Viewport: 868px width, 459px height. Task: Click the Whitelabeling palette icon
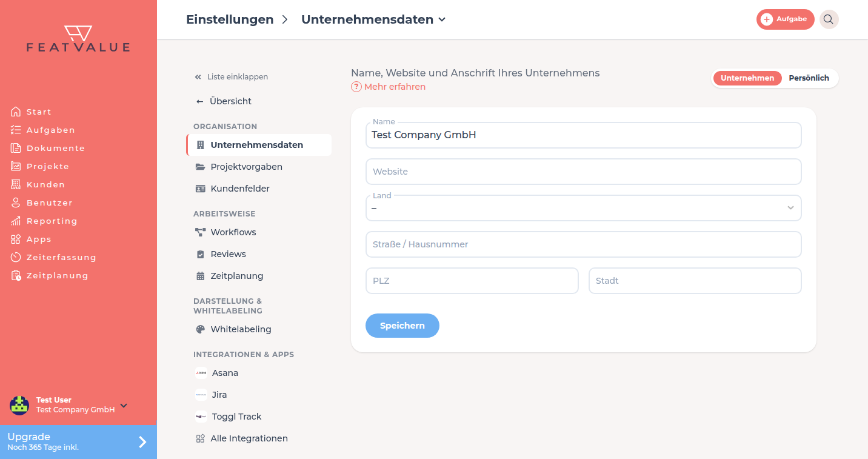tap(201, 329)
